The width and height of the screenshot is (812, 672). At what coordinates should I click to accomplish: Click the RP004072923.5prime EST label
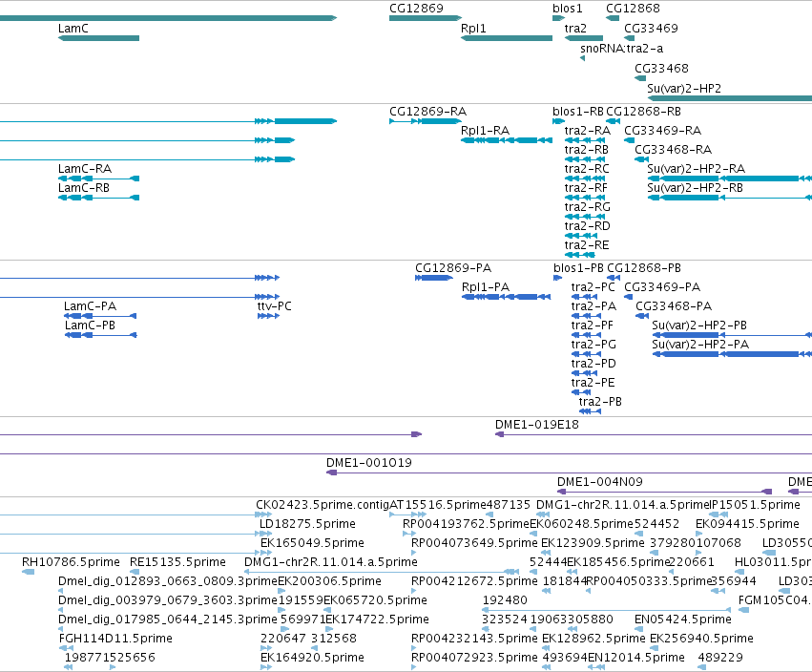point(474,658)
